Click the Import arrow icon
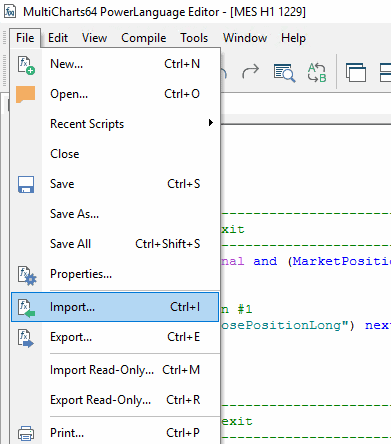Screen dimensions: 391x444 pos(26,308)
